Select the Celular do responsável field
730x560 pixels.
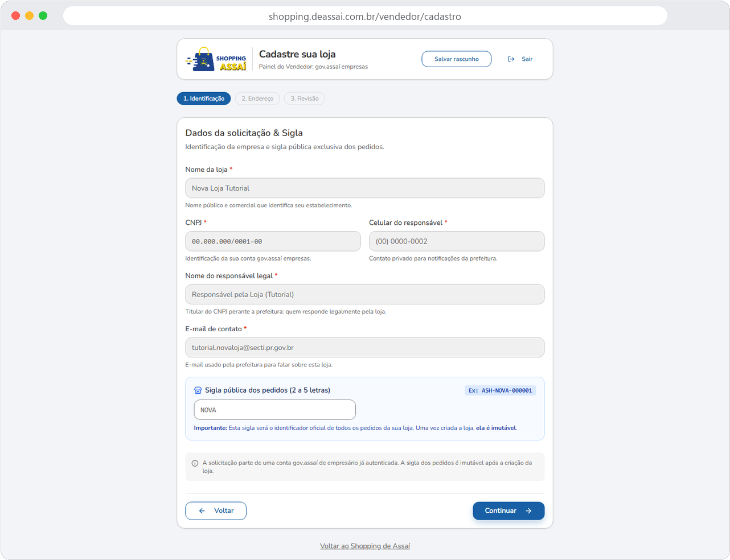457,241
